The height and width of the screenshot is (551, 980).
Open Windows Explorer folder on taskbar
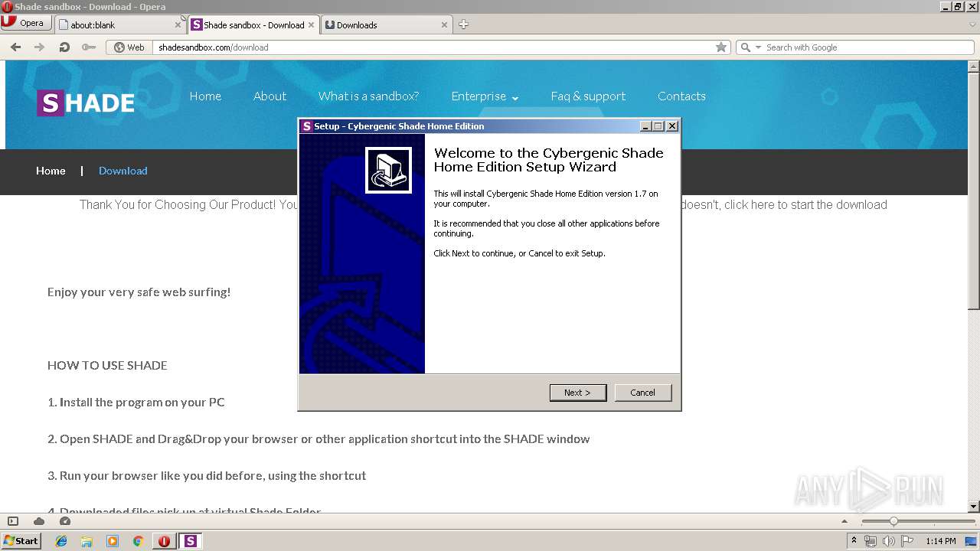[87, 541]
